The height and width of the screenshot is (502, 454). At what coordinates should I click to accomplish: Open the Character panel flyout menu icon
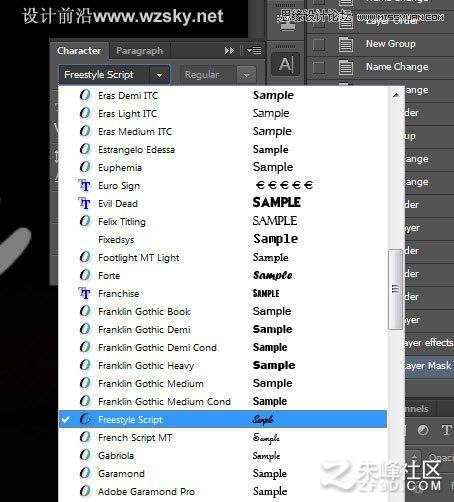(254, 50)
